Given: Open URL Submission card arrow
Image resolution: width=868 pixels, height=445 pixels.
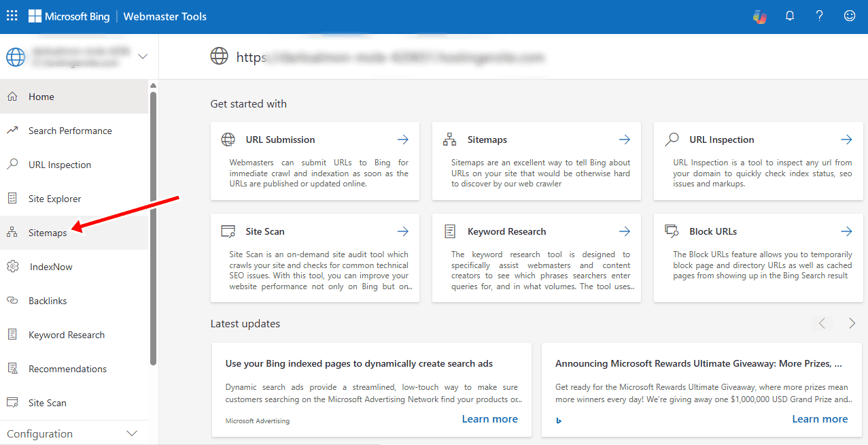Looking at the screenshot, I should [x=403, y=139].
